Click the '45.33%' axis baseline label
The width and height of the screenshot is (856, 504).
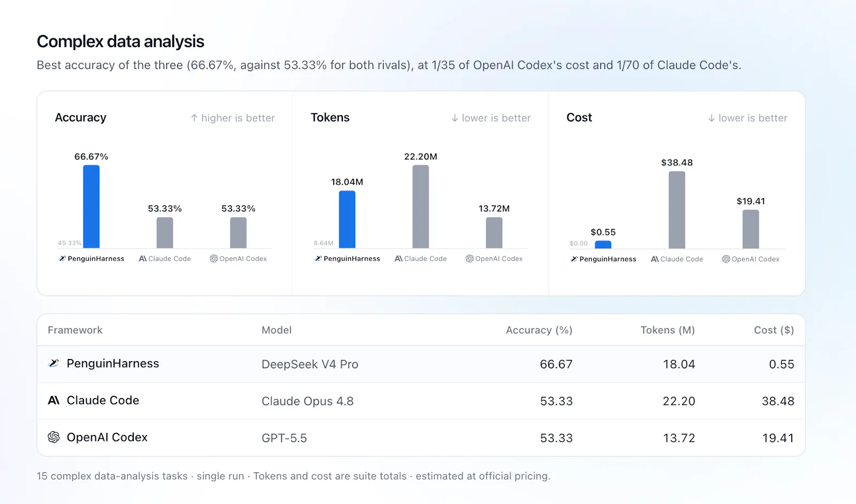click(x=70, y=243)
